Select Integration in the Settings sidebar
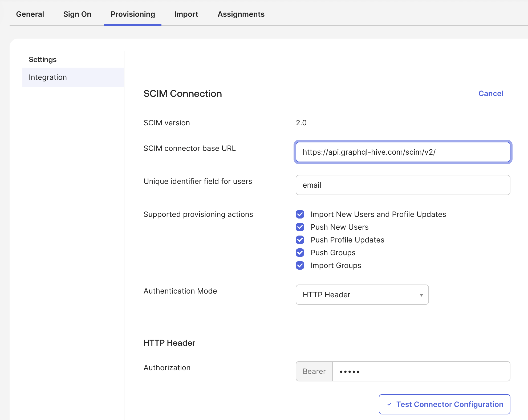The image size is (528, 420). click(73, 77)
